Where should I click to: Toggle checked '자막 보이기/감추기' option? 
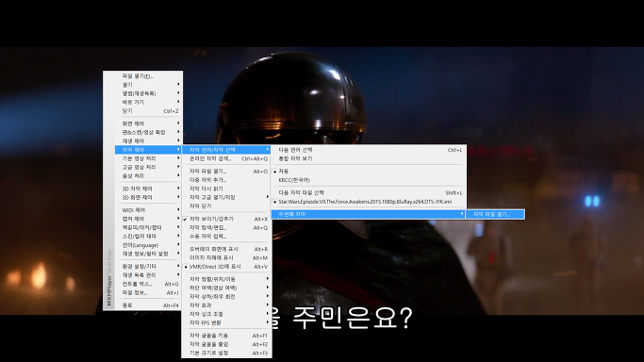point(226,219)
